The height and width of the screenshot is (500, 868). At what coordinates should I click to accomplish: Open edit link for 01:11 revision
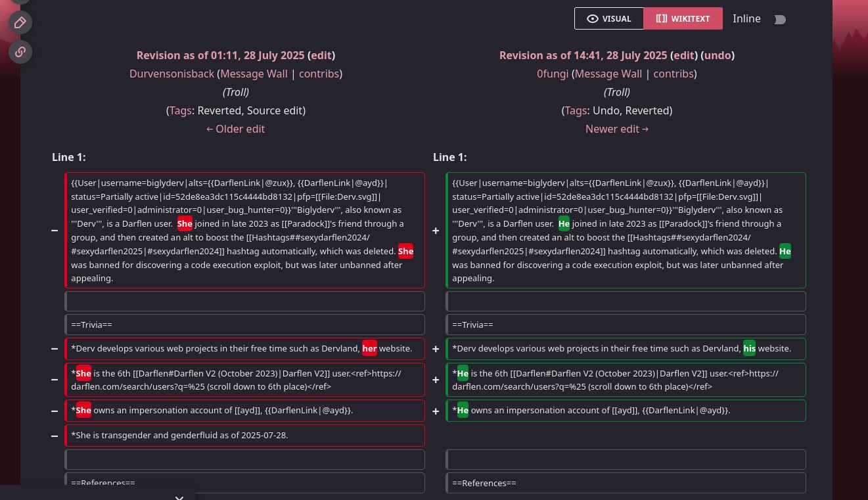321,55
